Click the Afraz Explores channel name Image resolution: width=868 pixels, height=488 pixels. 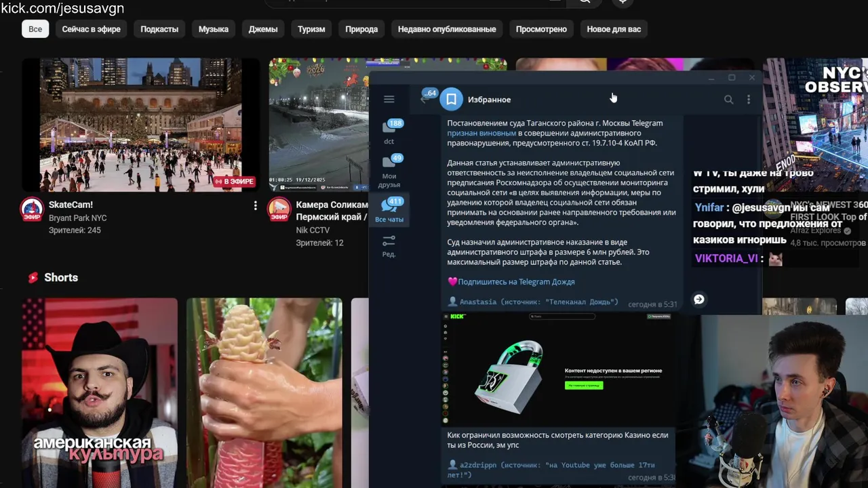816,230
